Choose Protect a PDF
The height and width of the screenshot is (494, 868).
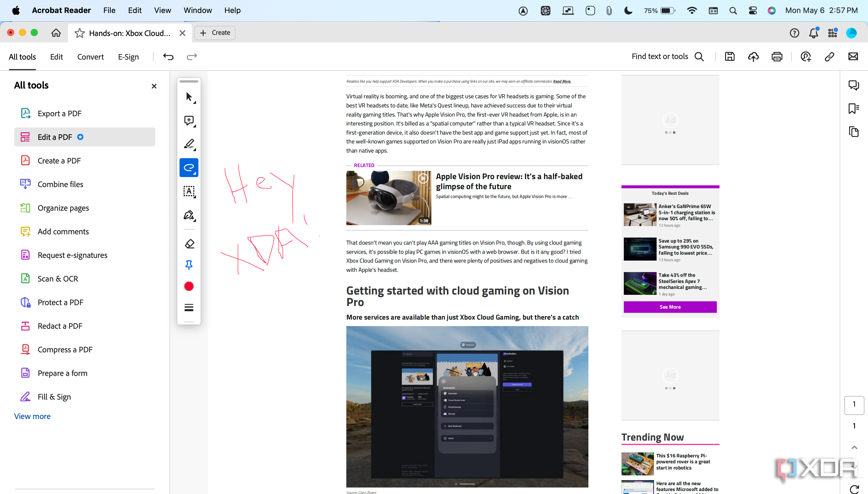coord(84,302)
